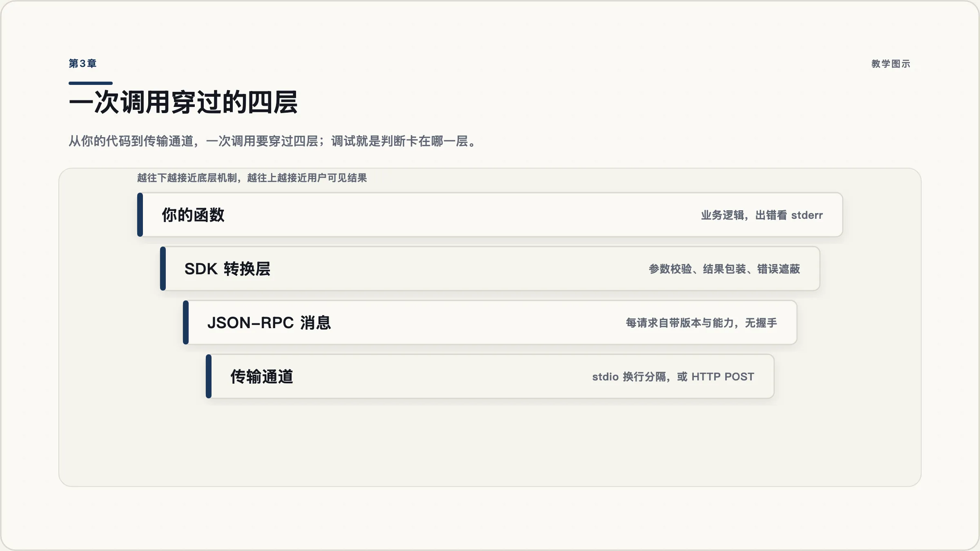Click the note 参数校验、结果包装、错误遮蔽
The height and width of the screenshot is (551, 980).
[x=724, y=269]
